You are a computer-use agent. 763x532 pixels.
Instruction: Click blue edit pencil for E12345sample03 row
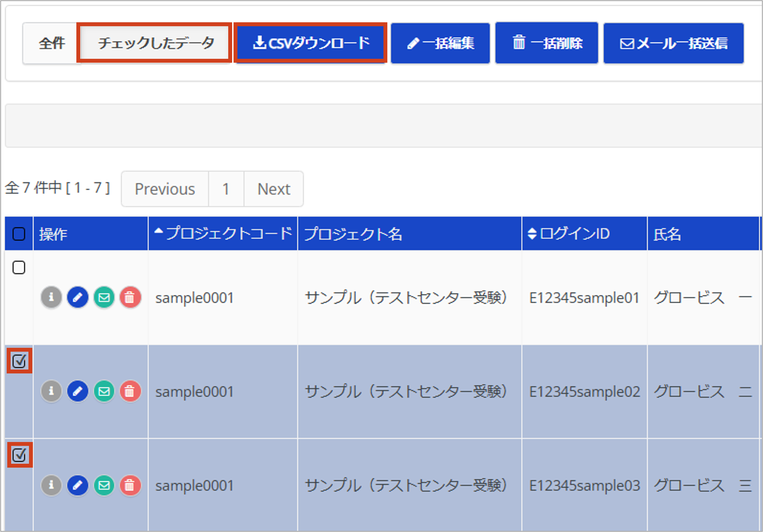pyautogui.click(x=77, y=485)
